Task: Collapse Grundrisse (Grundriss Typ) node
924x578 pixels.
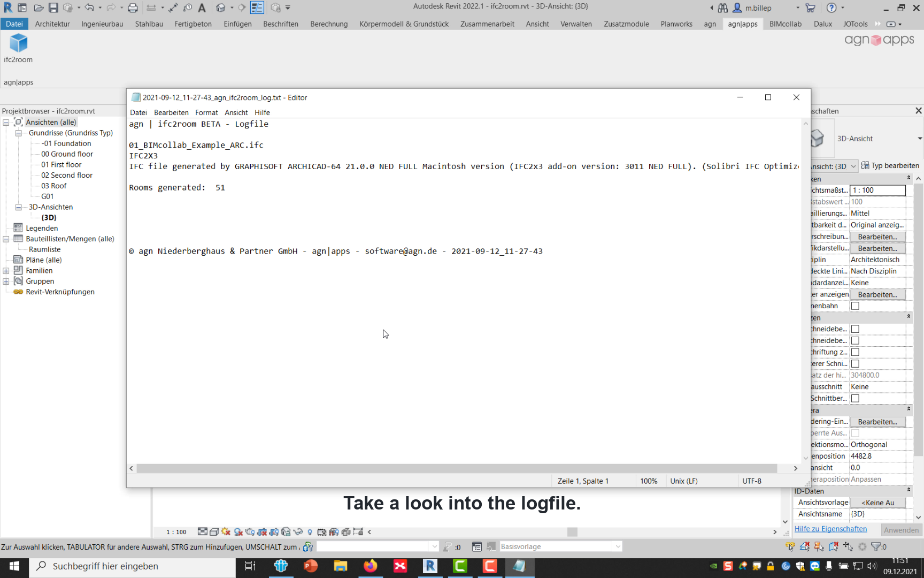Action: pos(18,133)
